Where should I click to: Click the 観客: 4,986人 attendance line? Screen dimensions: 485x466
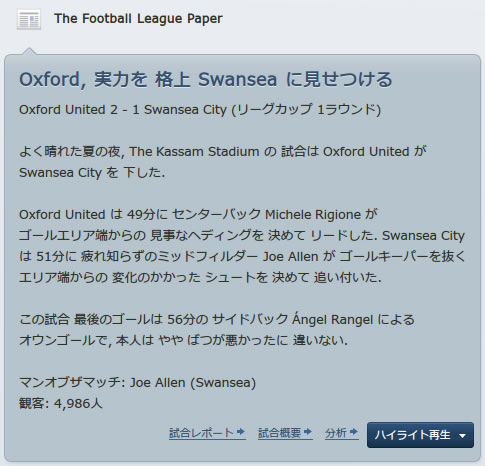pos(61,403)
